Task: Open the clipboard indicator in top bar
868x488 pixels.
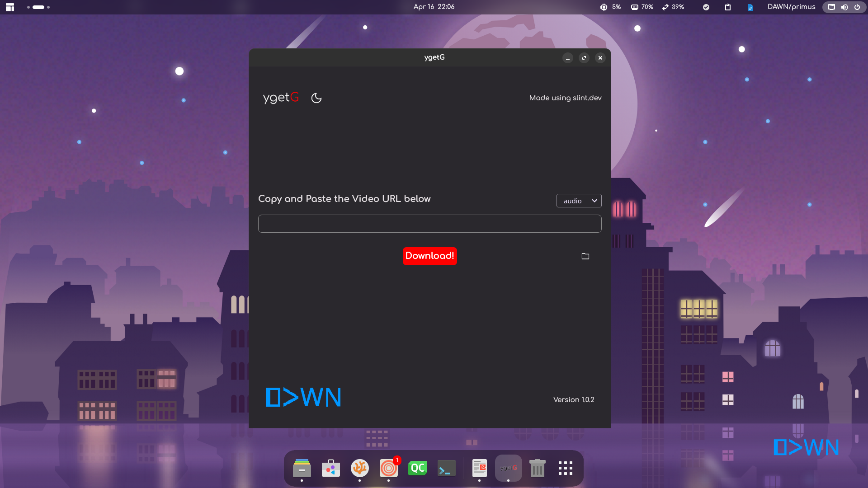Action: pyautogui.click(x=728, y=7)
